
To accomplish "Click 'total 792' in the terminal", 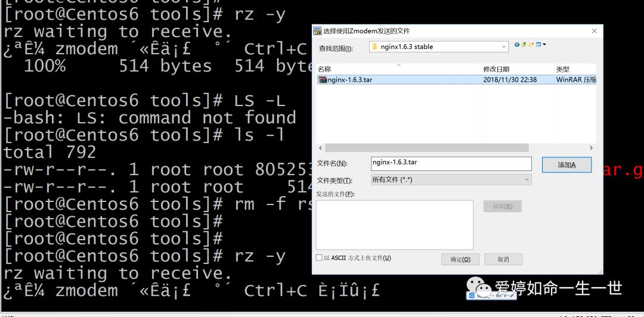I will (49, 153).
